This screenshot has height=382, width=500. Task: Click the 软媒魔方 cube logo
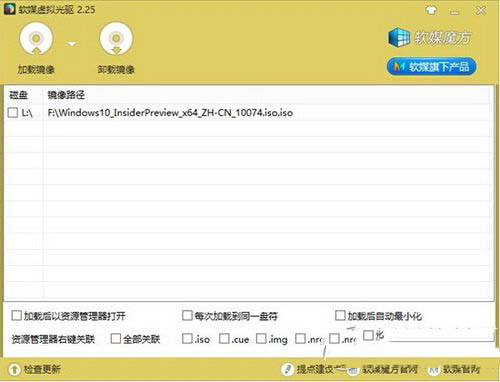pyautogui.click(x=399, y=37)
